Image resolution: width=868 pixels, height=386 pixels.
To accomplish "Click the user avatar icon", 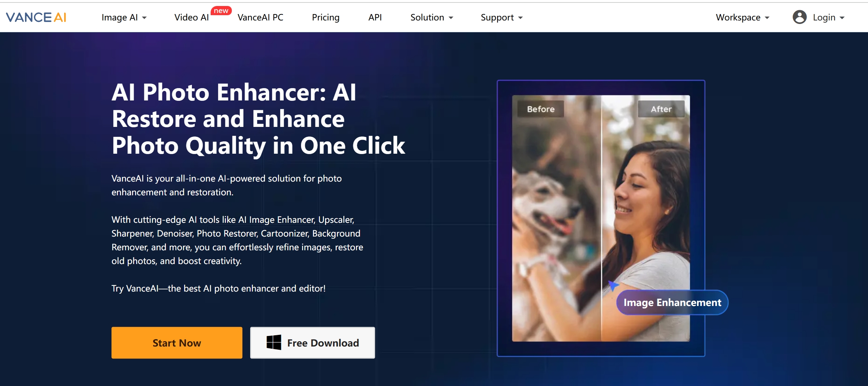I will tap(799, 17).
